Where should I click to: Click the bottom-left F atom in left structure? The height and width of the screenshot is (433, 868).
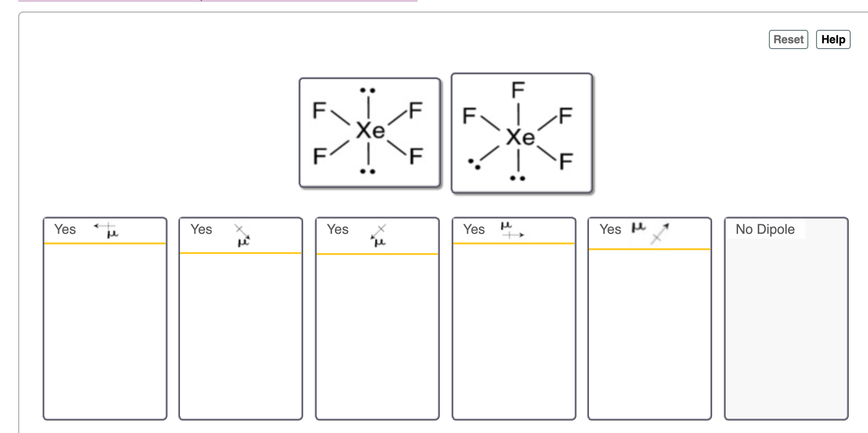pyautogui.click(x=319, y=156)
